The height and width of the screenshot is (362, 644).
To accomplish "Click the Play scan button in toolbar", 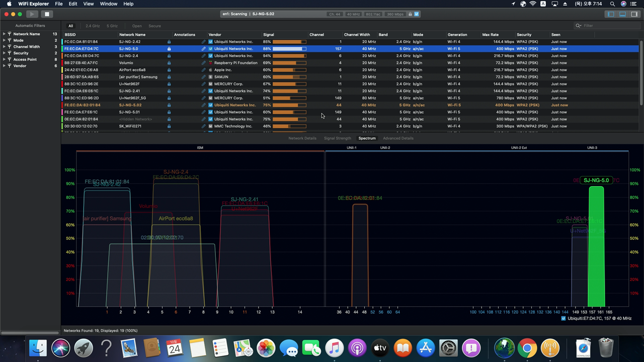I will [x=32, y=14].
